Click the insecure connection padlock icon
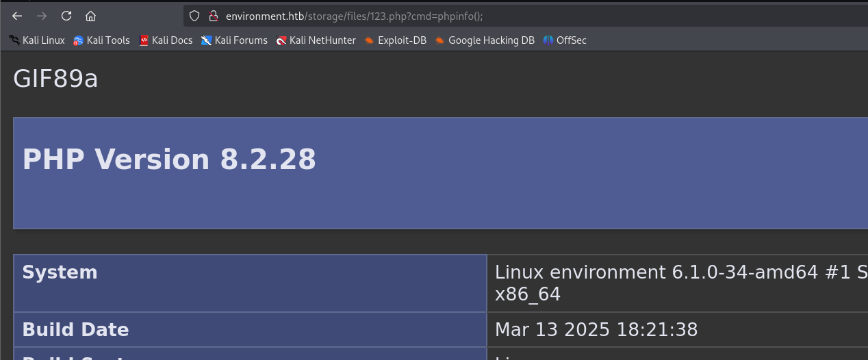Screen dimensions: 868x360 [213, 16]
